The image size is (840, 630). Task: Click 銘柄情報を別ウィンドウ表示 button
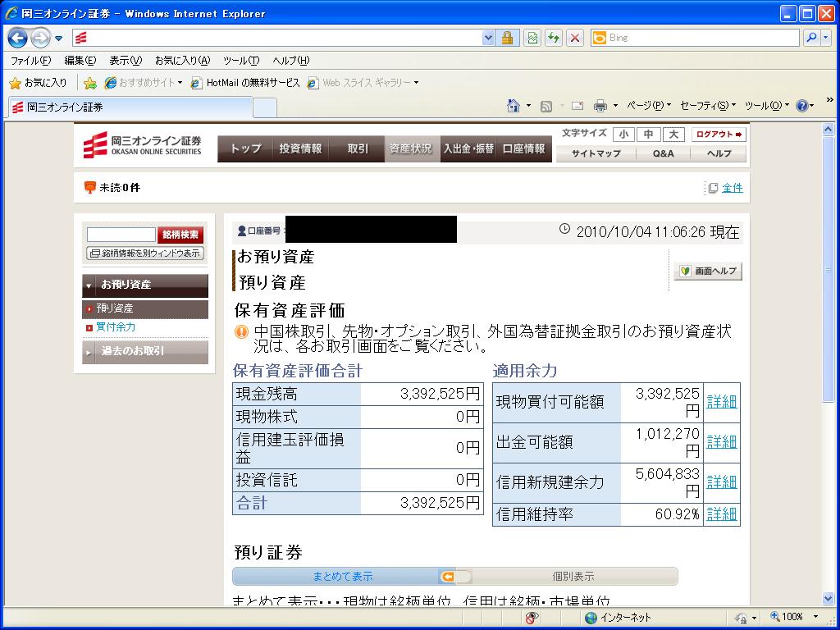tap(145, 253)
